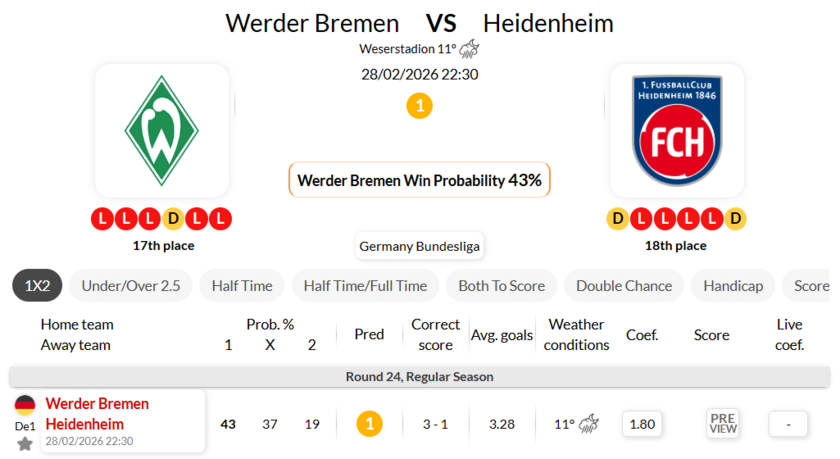
Task: Click the Heidenheim club crest
Action: tap(677, 130)
